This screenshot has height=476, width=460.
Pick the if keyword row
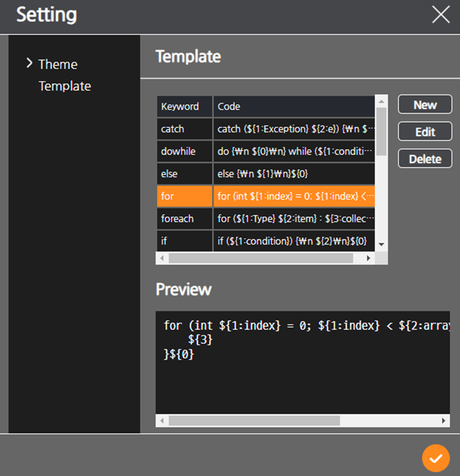tap(185, 241)
